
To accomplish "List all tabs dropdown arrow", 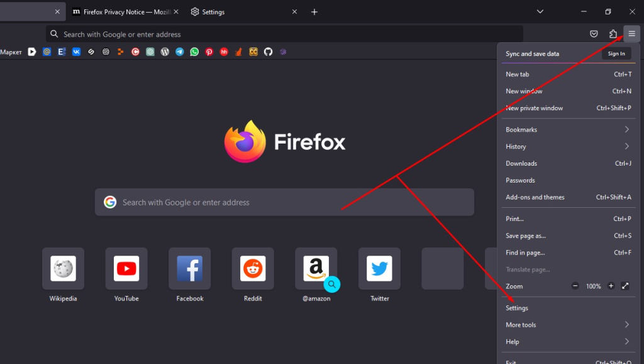I will point(540,11).
